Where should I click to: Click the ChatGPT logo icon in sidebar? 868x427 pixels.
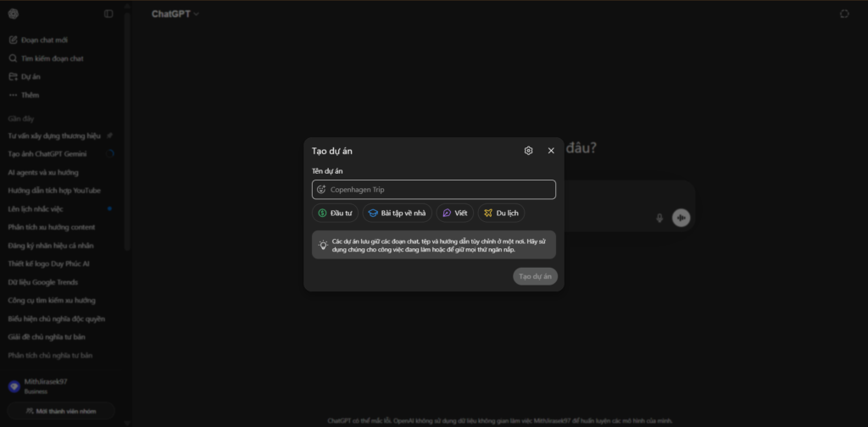(x=14, y=14)
